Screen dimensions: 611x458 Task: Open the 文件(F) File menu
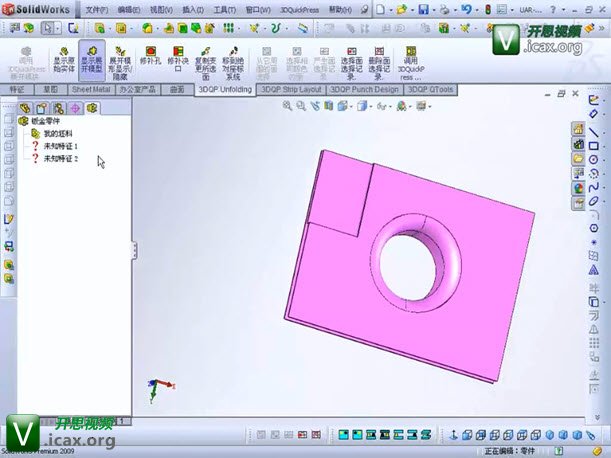tap(97, 10)
